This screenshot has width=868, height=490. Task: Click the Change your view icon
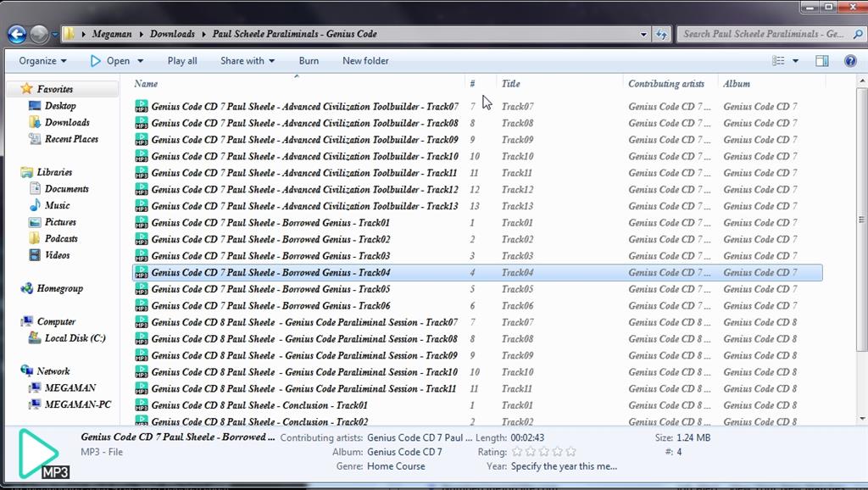778,61
